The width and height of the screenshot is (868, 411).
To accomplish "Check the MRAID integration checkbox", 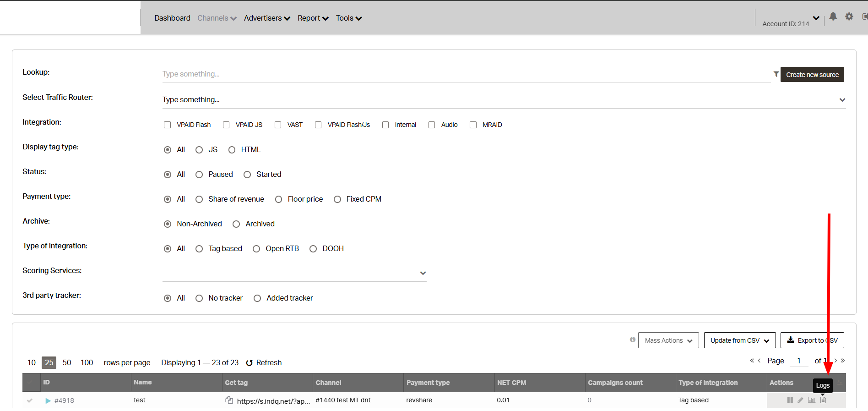I will click(473, 125).
